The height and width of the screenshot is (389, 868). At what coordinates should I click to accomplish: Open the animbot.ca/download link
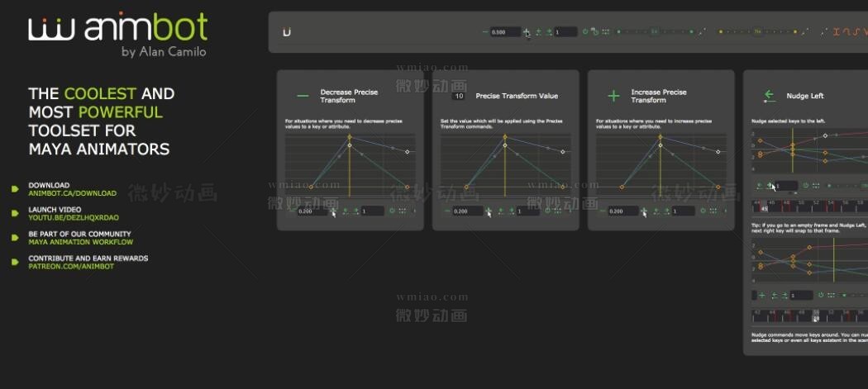(x=73, y=193)
